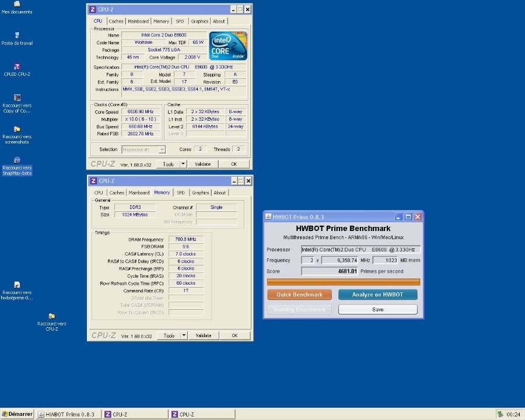
Task: Close the top CPU-Z window
Action: tap(247, 10)
